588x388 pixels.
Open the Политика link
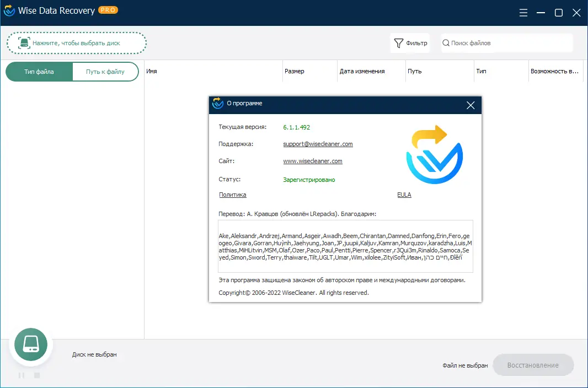tap(233, 195)
